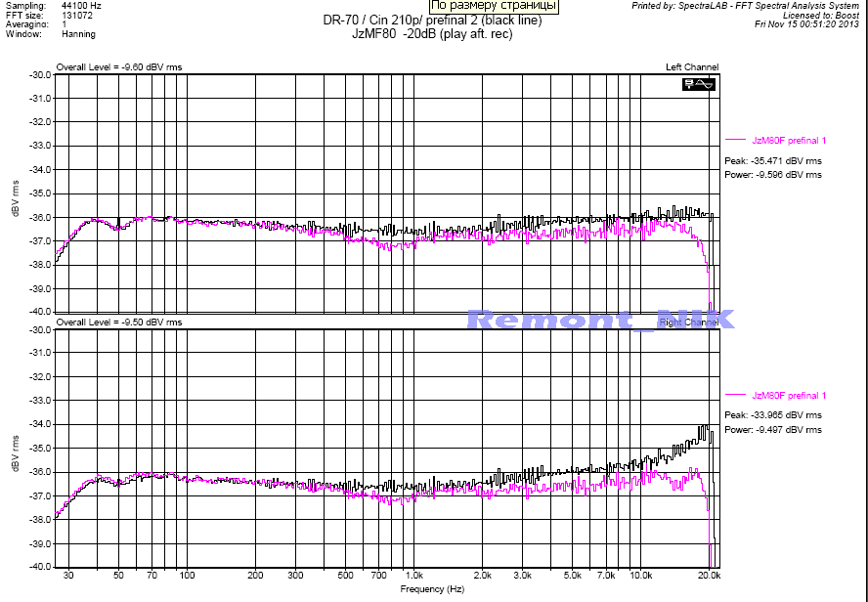Click the 'Remont_AUK' watermark text
Screen dimensions: 868x602
(x=599, y=319)
